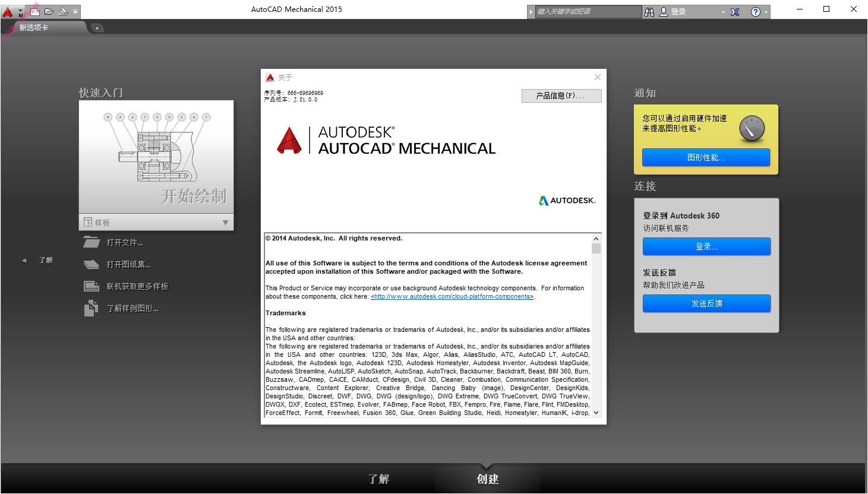
Task: Click the Help question mark icon
Action: click(755, 12)
